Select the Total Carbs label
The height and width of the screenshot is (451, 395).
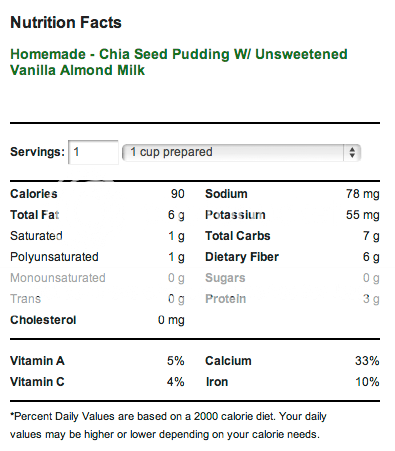click(x=238, y=236)
